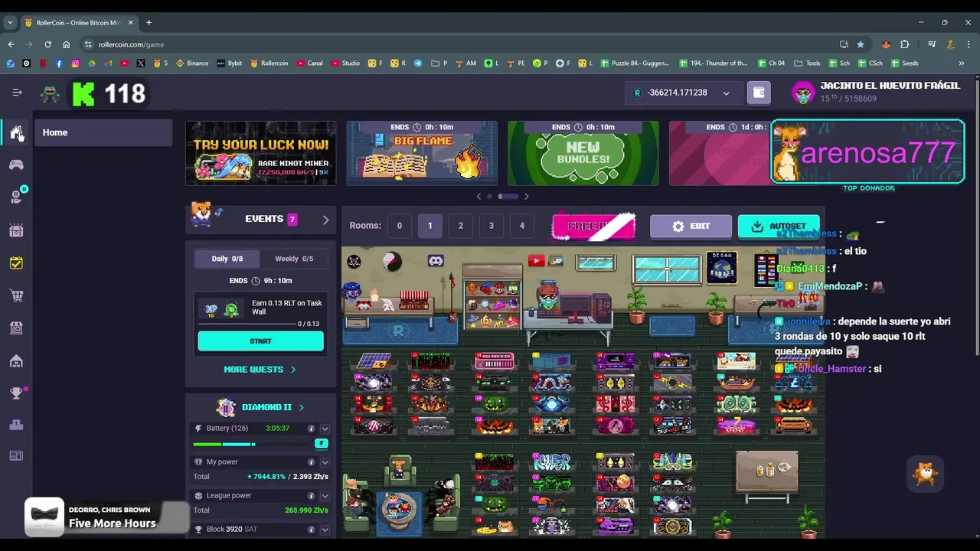Show Battery info tooltip icon
The image size is (980, 551).
[x=311, y=429]
